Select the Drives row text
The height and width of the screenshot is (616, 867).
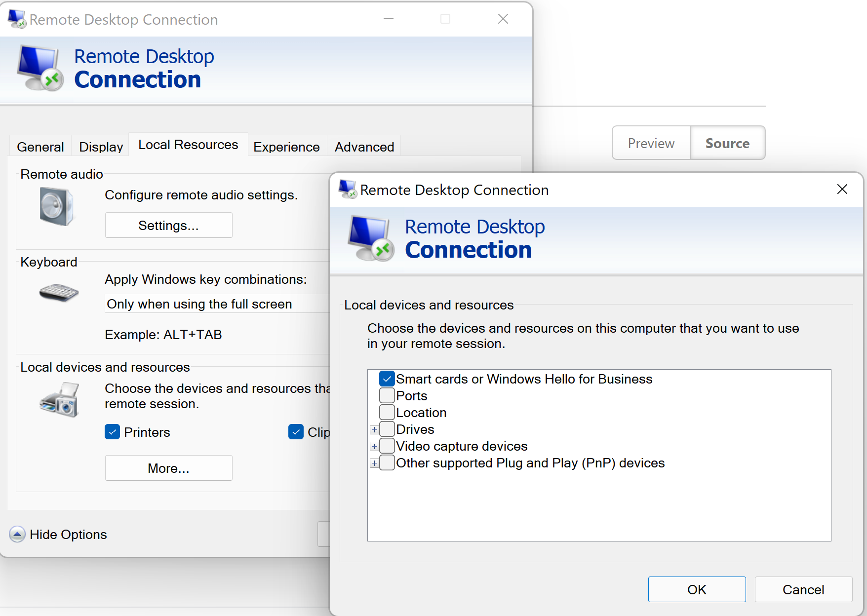(415, 429)
